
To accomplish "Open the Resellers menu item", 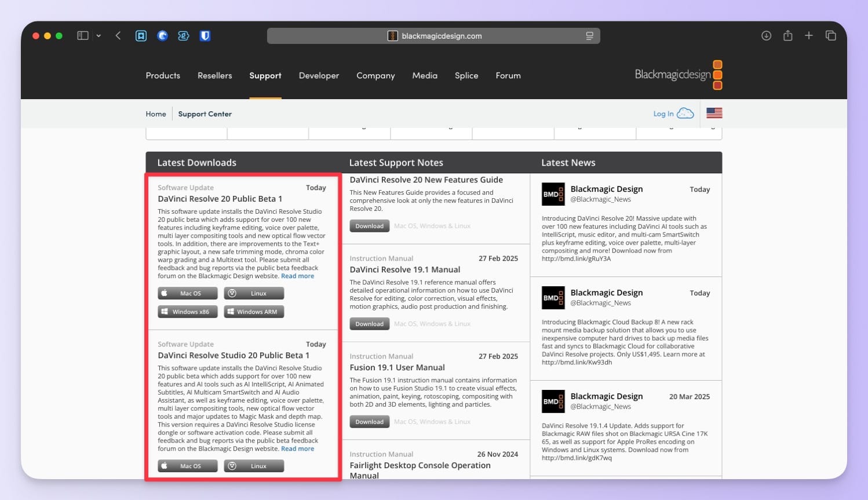I will pos(214,75).
